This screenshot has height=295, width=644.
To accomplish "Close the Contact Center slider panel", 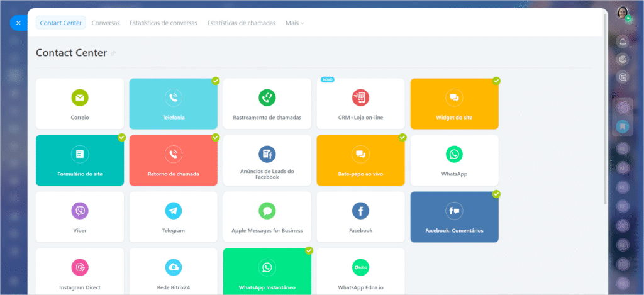I will [18, 23].
